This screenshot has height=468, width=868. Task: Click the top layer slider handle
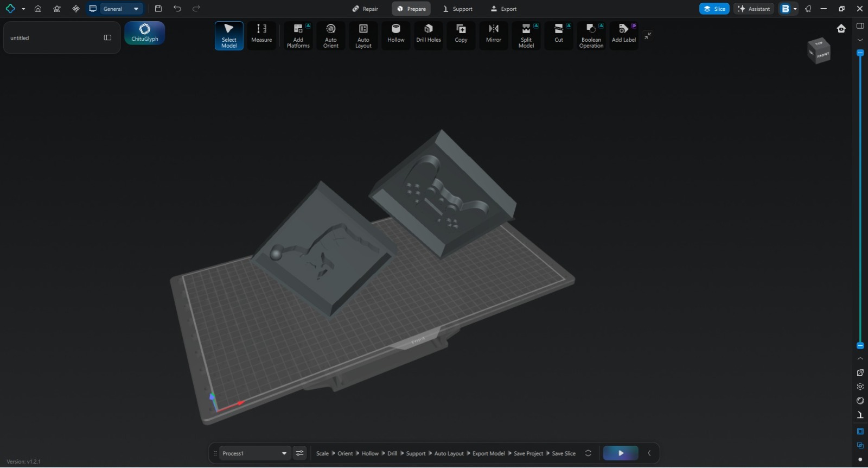pos(860,53)
